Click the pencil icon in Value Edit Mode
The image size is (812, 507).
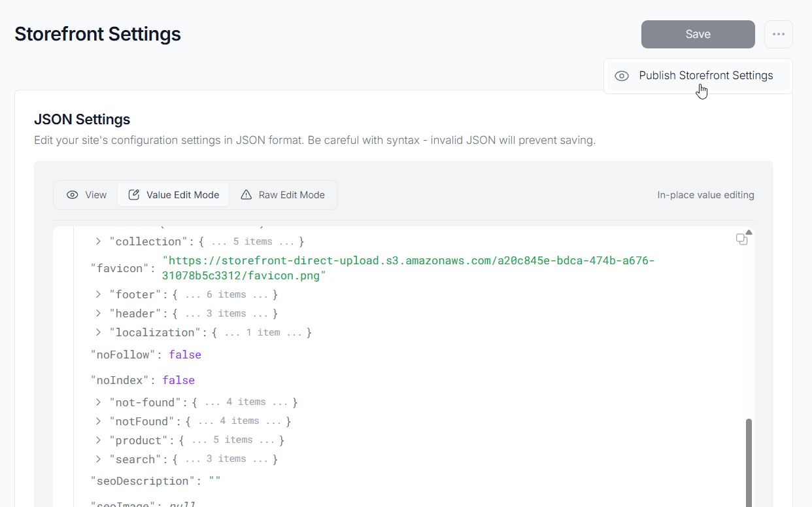tap(134, 194)
